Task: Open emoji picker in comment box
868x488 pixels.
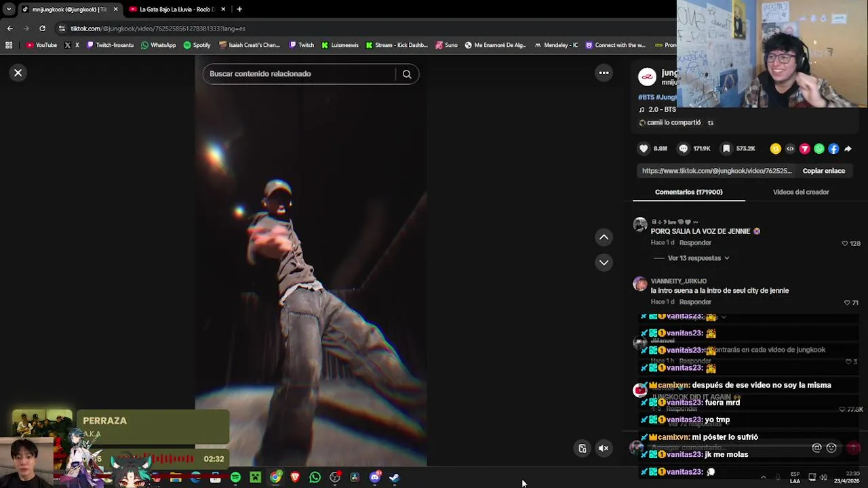Action: pos(831,448)
